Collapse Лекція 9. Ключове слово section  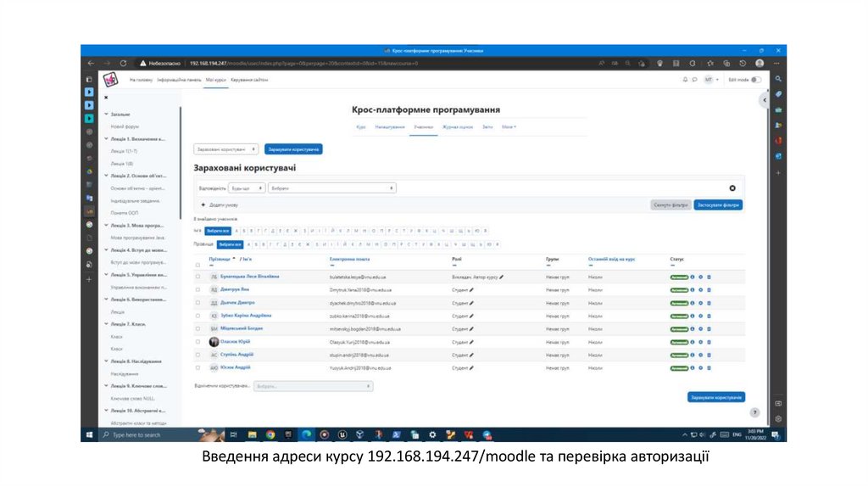(106, 385)
